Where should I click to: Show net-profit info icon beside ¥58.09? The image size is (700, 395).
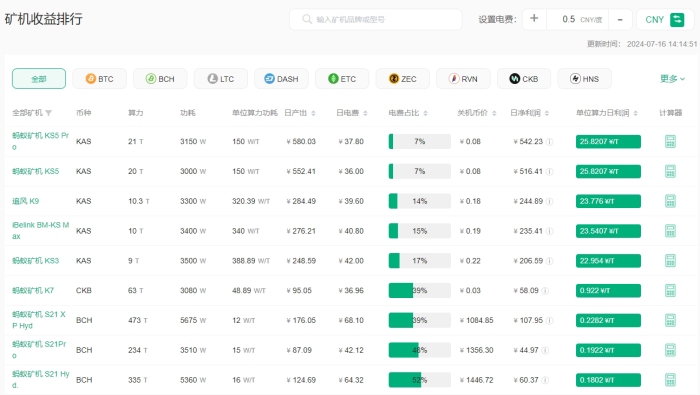coord(545,291)
